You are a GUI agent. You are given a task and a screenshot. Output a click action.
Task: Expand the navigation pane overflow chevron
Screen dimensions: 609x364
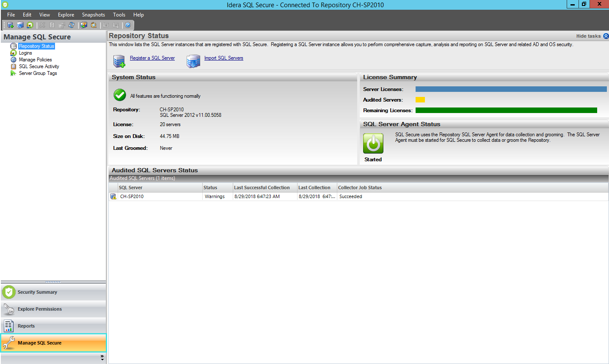[x=102, y=358]
